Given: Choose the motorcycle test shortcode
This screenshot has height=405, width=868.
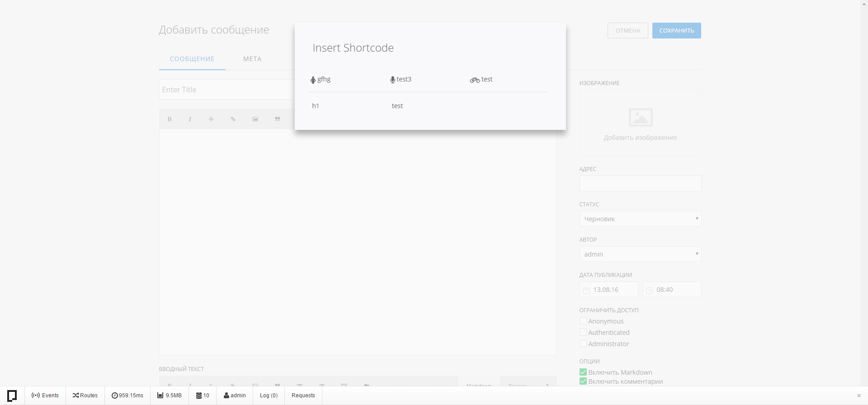Looking at the screenshot, I should coord(481,79).
